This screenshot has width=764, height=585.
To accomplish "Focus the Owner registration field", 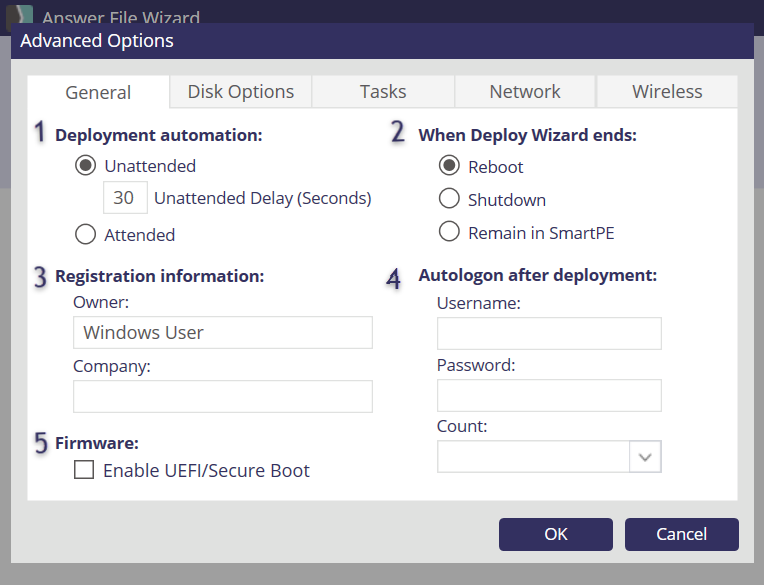I will [222, 333].
